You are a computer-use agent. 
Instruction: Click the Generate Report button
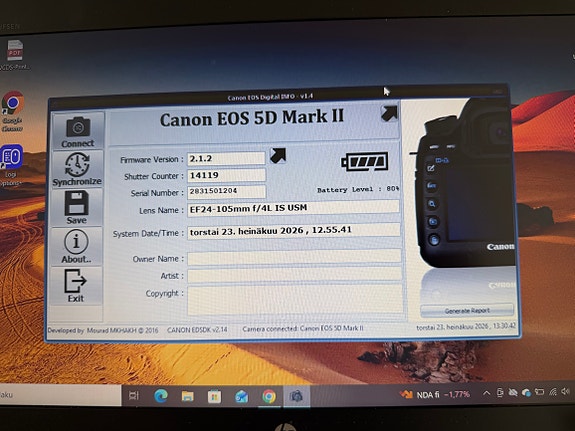coord(467,311)
